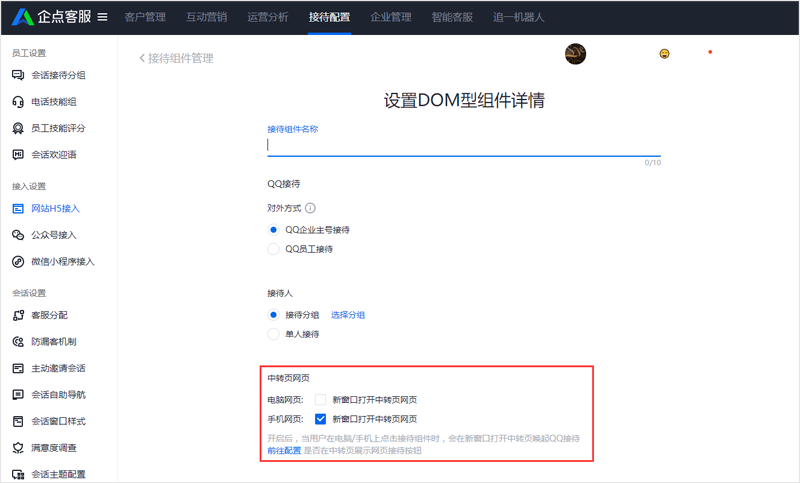Click the 防漏客机制 icon
Viewport: 800px width, 483px height.
click(18, 342)
